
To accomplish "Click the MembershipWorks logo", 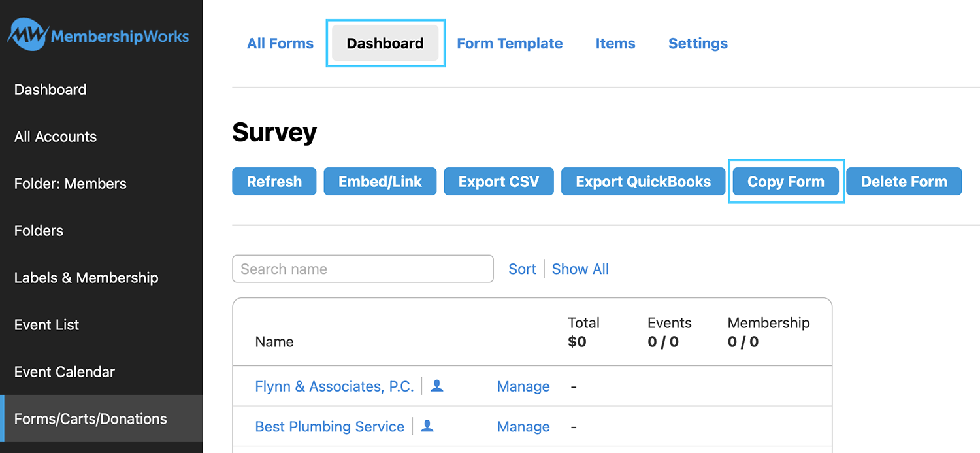I will [x=98, y=35].
